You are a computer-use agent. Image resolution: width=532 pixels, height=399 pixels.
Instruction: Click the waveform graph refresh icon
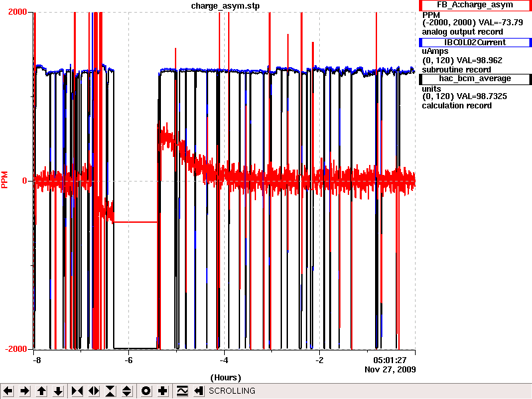click(182, 391)
